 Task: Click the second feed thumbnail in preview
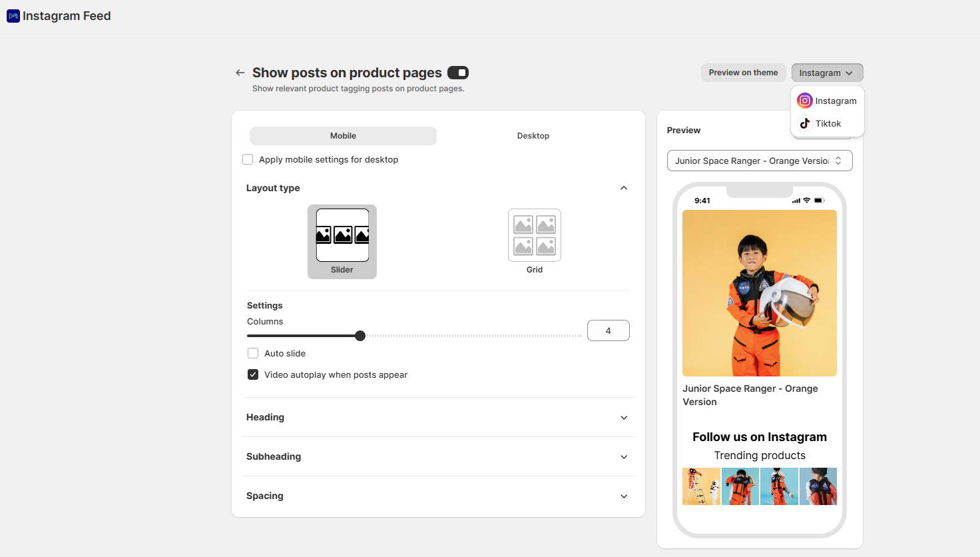[x=740, y=486]
